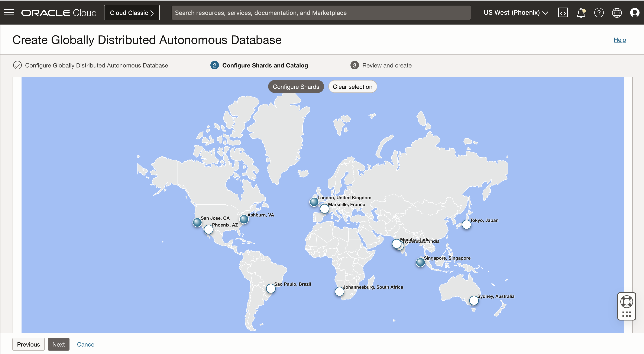Click the map help life-ring icon
The height and width of the screenshot is (354, 644).
pos(627,301)
